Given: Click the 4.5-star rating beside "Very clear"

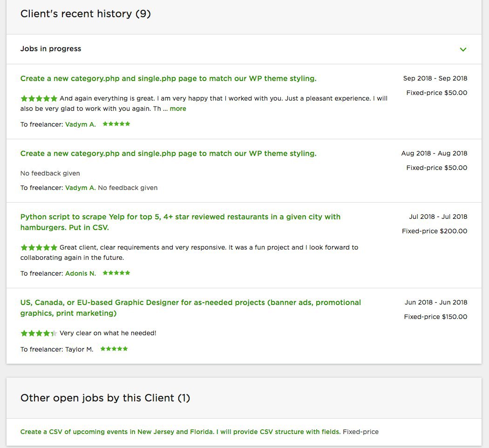Looking at the screenshot, I should tap(39, 333).
